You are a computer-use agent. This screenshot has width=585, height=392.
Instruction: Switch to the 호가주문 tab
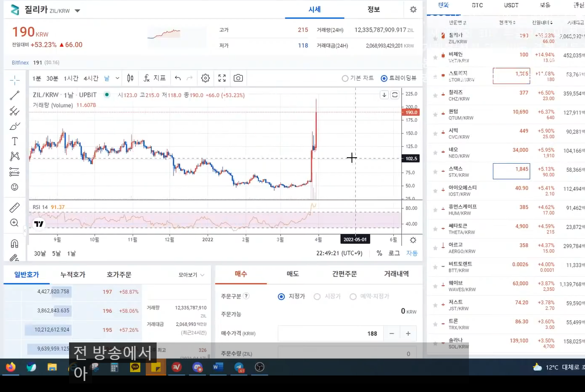(x=119, y=275)
